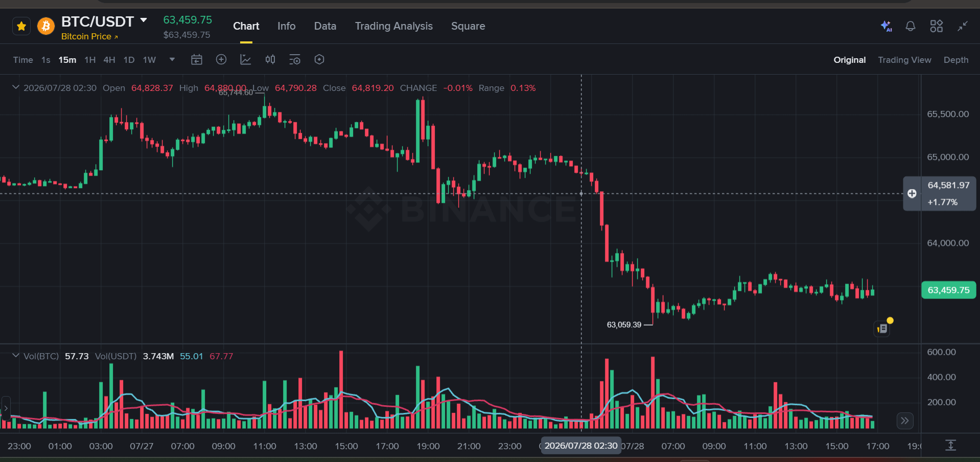Viewport: 980px width, 462px height.
Task: Select the 1H interval
Action: coord(90,60)
